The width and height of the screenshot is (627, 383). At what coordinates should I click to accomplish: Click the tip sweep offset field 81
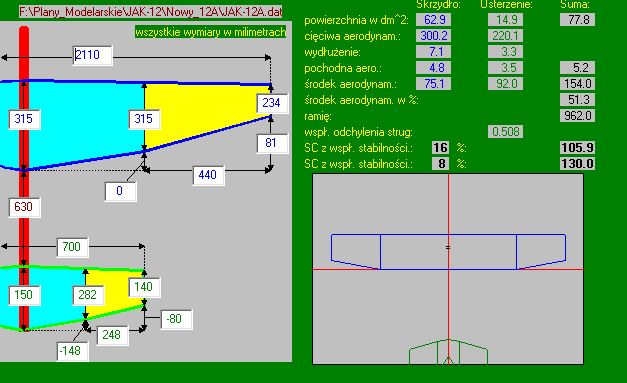click(272, 143)
